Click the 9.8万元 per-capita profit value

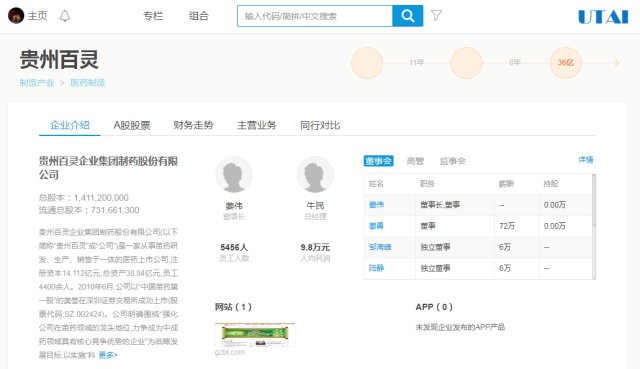click(315, 247)
